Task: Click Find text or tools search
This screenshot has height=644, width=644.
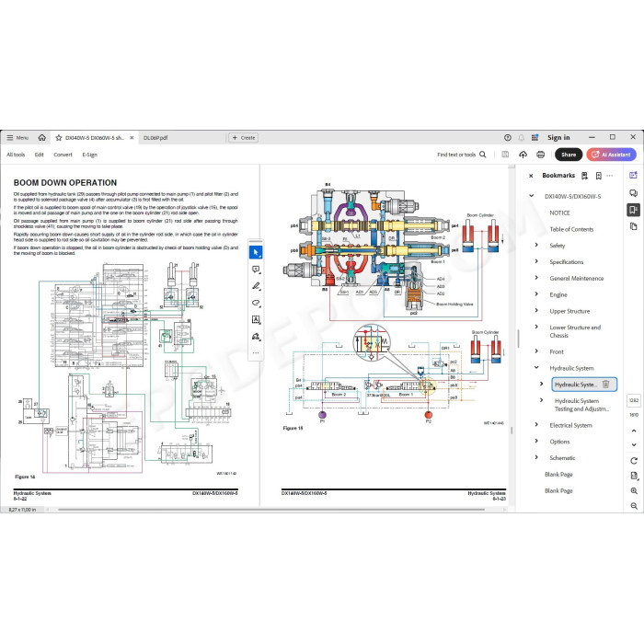Action: click(462, 155)
